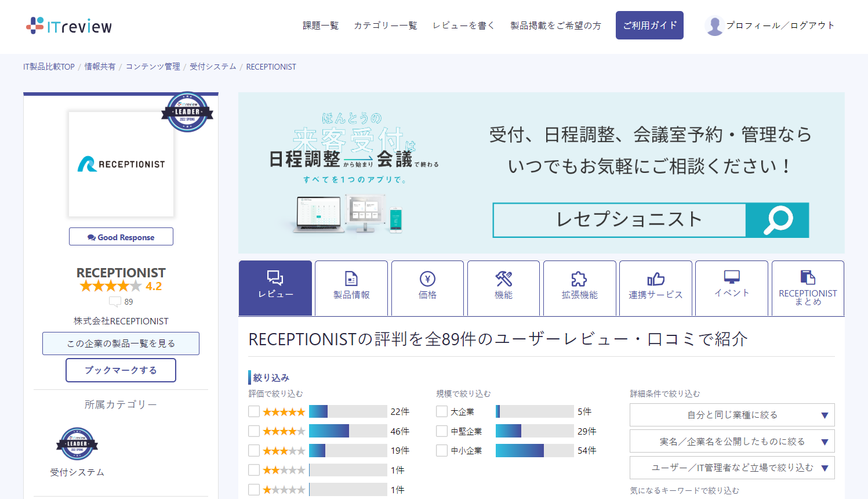
Task: Click the magnifier search icon in the banner
Action: pos(777,220)
